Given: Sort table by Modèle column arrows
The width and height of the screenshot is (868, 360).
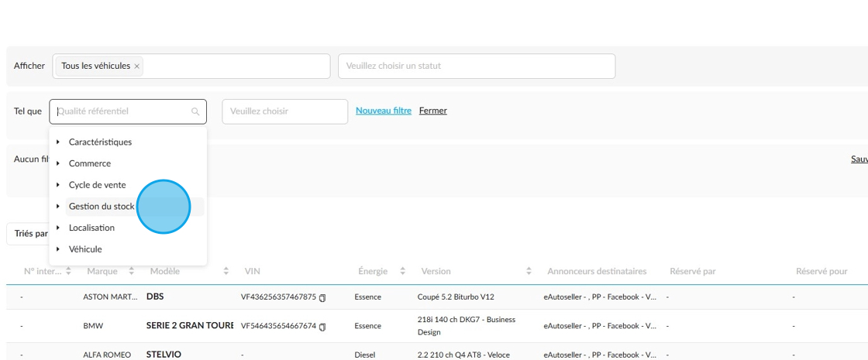Looking at the screenshot, I should [x=226, y=272].
